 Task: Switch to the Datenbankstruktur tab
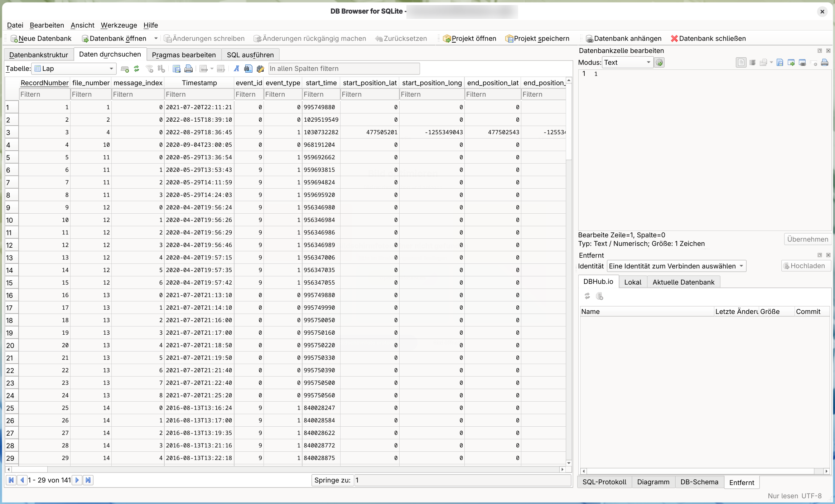(39, 55)
